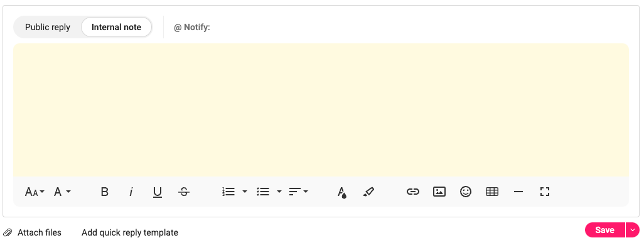Open the emoji picker
The width and height of the screenshot is (644, 250).
pyautogui.click(x=465, y=192)
